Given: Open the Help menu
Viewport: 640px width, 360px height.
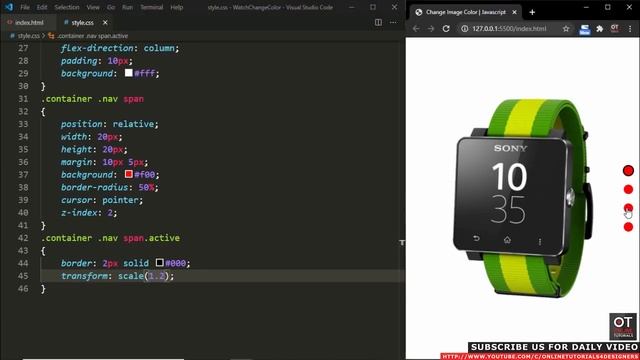Looking at the screenshot, I should coord(177,7).
